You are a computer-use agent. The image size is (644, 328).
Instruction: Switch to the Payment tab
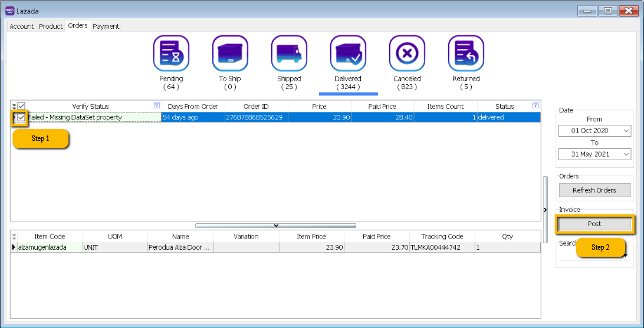[106, 26]
